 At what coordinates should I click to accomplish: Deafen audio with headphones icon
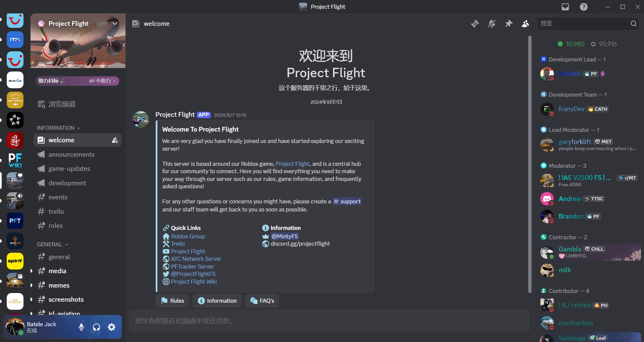pyautogui.click(x=97, y=327)
